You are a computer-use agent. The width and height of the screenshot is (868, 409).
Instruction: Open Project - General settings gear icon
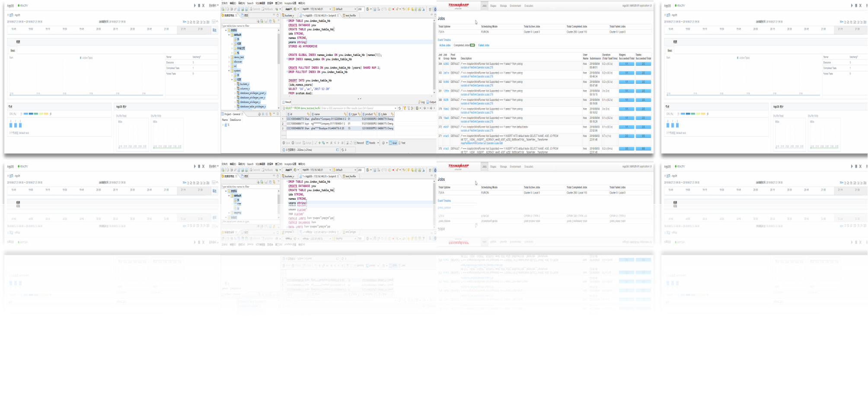(x=259, y=114)
